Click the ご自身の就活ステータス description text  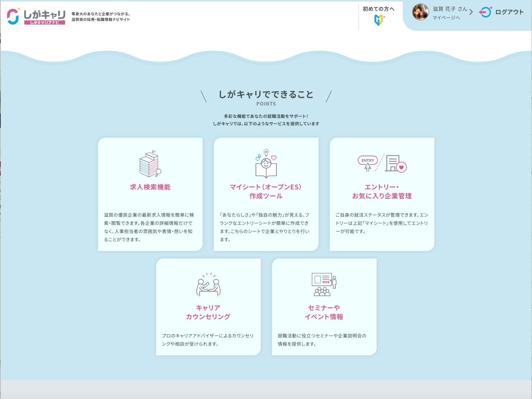[x=382, y=223]
